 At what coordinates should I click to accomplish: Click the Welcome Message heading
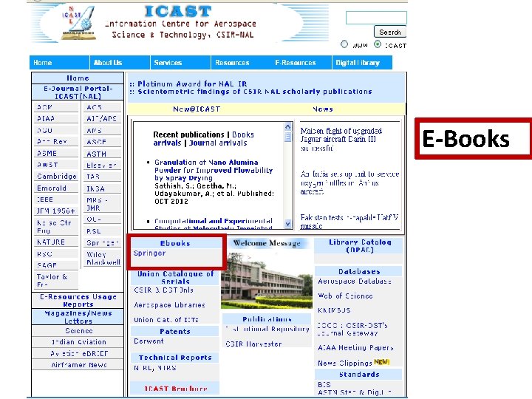267,243
